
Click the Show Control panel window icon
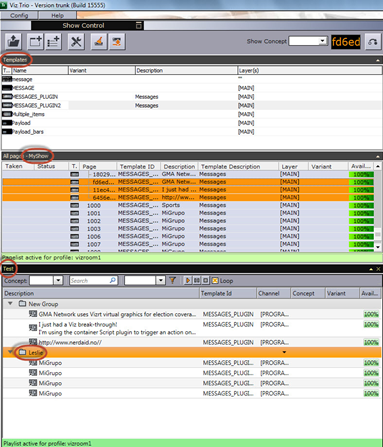click(139, 26)
